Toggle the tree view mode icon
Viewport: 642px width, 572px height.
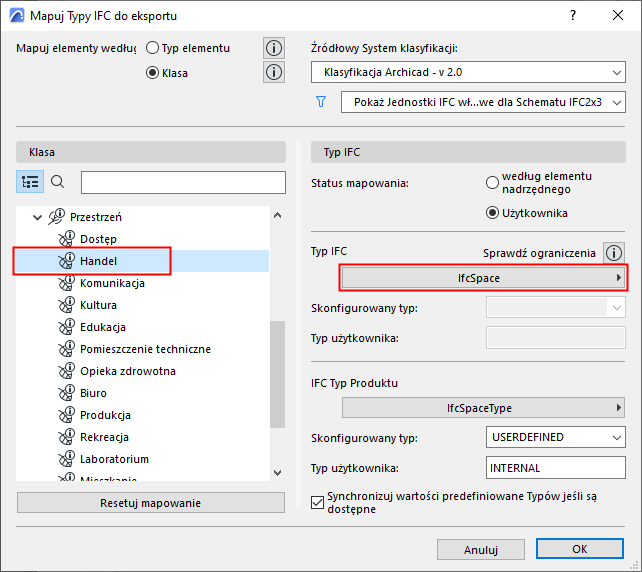30,182
